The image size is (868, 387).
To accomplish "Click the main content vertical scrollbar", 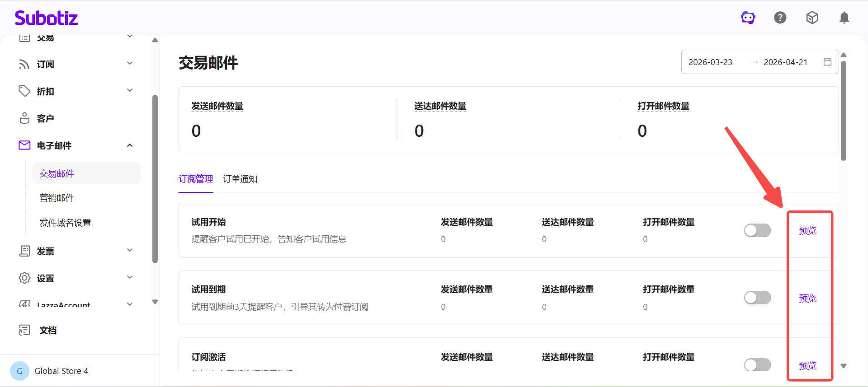I will (844, 111).
